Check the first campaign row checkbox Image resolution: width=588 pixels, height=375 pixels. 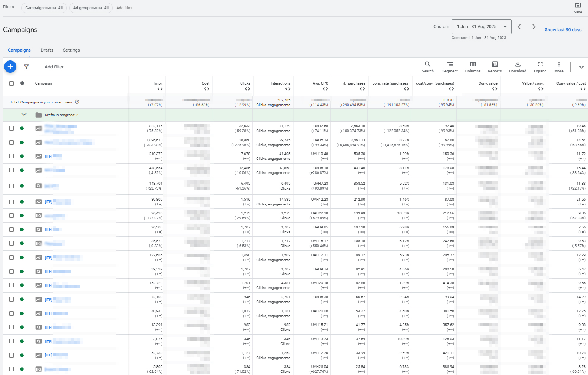click(x=11, y=128)
